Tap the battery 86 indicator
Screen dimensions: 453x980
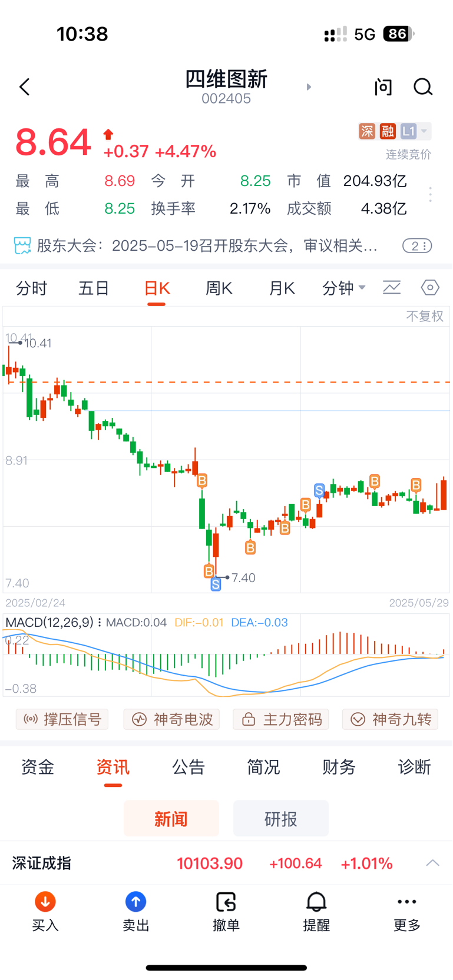[x=399, y=34]
